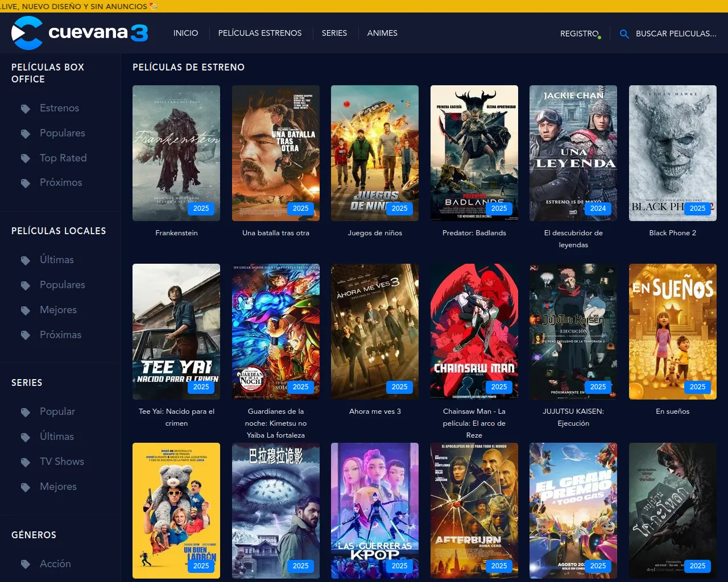The width and height of the screenshot is (728, 582).
Task: Click the tag icon beside Top Rated
Action: (x=26, y=159)
